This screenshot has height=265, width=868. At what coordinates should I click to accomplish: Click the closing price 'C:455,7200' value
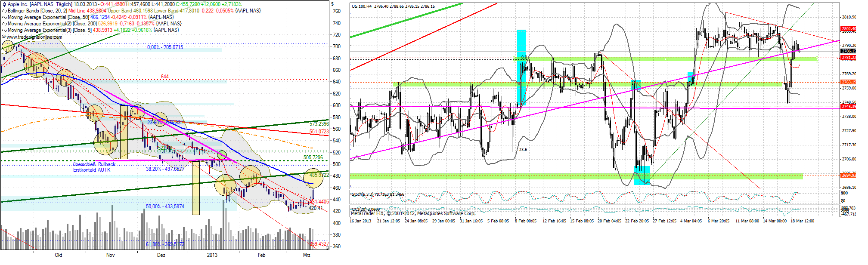(188, 4)
